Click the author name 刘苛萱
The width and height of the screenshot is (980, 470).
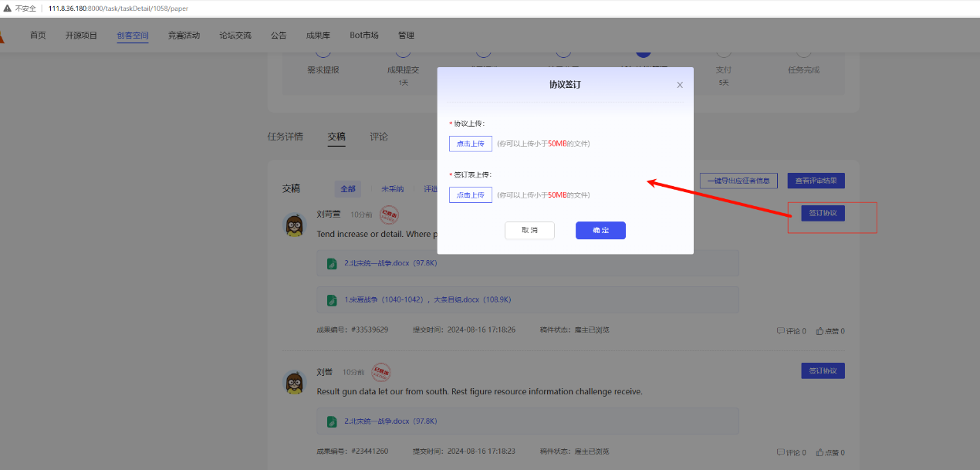coord(329,215)
